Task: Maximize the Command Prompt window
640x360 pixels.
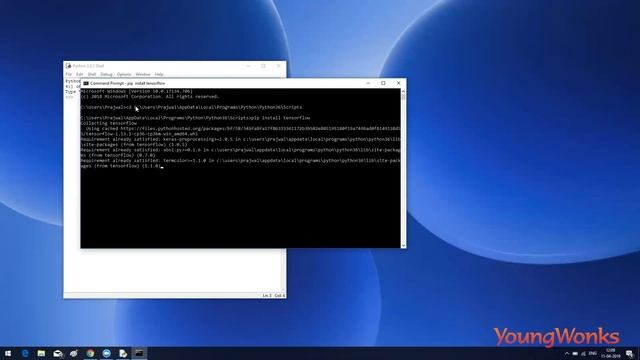Action: 383,83
